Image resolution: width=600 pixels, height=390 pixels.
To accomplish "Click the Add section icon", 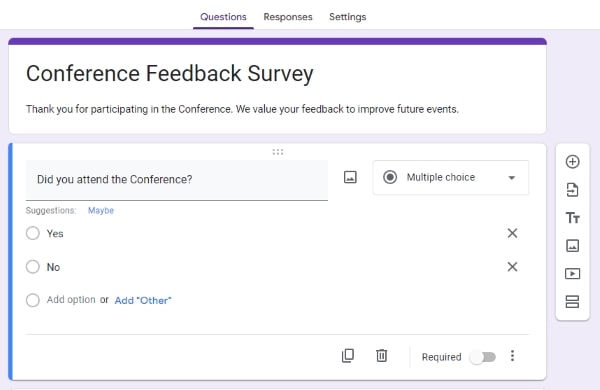I will (x=572, y=302).
